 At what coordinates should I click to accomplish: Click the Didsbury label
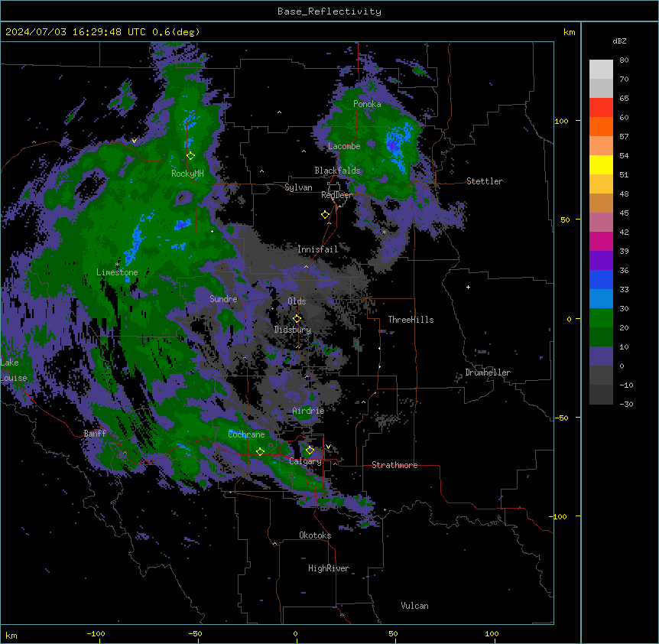pyautogui.click(x=293, y=330)
